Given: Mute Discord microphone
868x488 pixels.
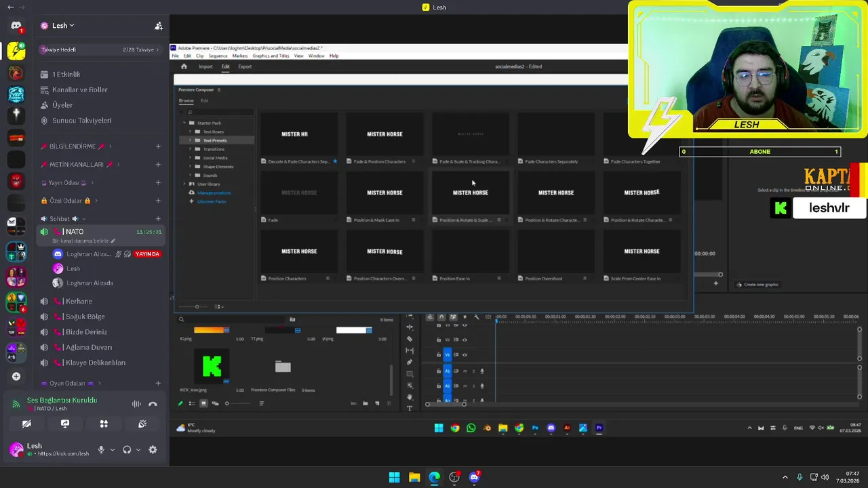Looking at the screenshot, I should click(x=101, y=449).
